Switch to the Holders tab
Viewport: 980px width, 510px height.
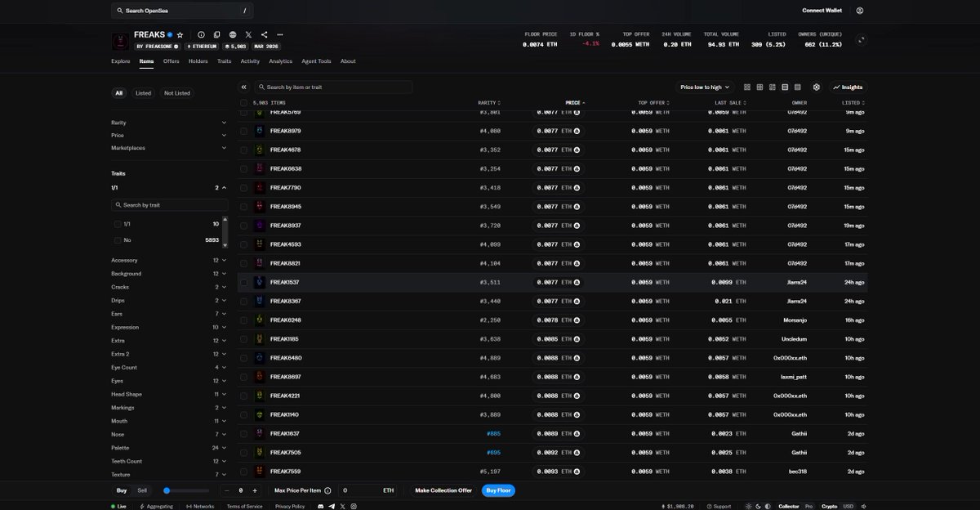click(x=198, y=61)
